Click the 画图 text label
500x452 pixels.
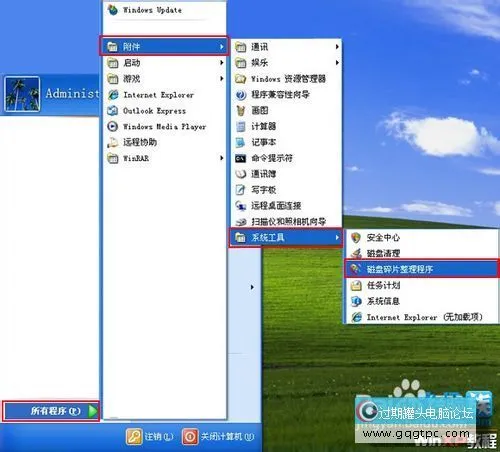(x=260, y=110)
